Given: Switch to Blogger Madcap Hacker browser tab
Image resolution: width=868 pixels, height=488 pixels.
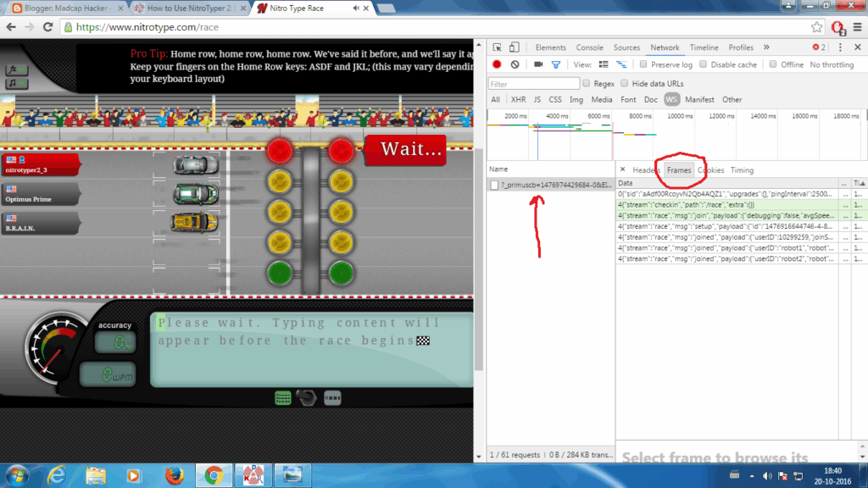Looking at the screenshot, I should pyautogui.click(x=66, y=8).
